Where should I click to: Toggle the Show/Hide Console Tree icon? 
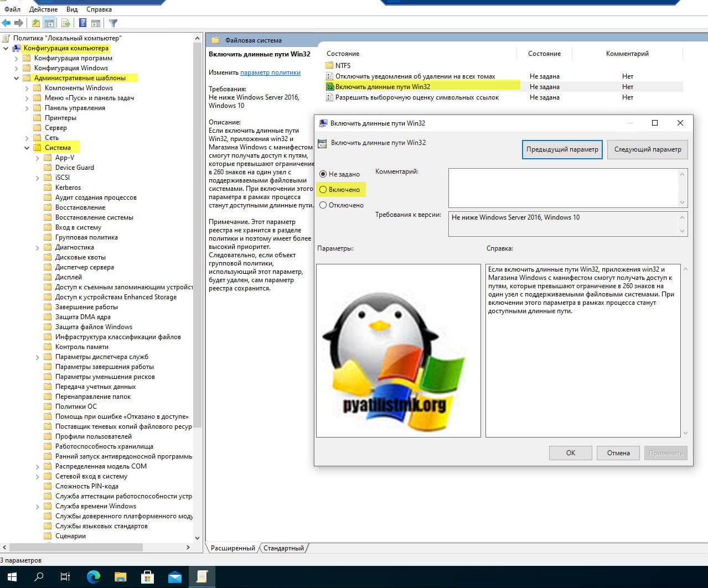pyautogui.click(x=49, y=23)
